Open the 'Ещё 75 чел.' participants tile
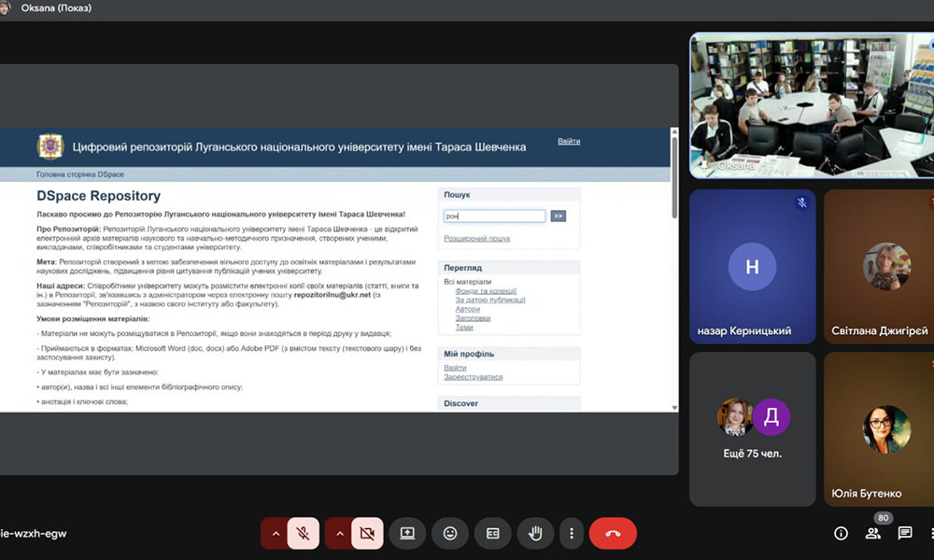The width and height of the screenshot is (934, 560). coord(753,428)
